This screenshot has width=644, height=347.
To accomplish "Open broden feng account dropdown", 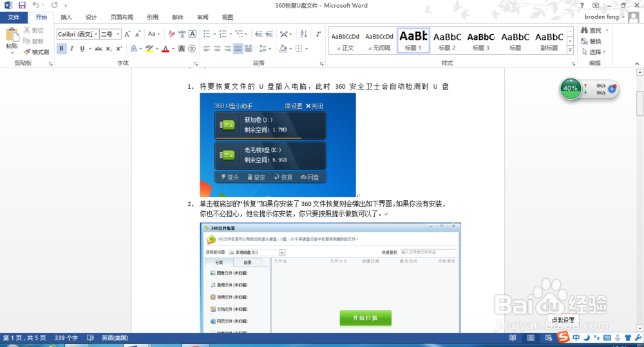I will (605, 17).
